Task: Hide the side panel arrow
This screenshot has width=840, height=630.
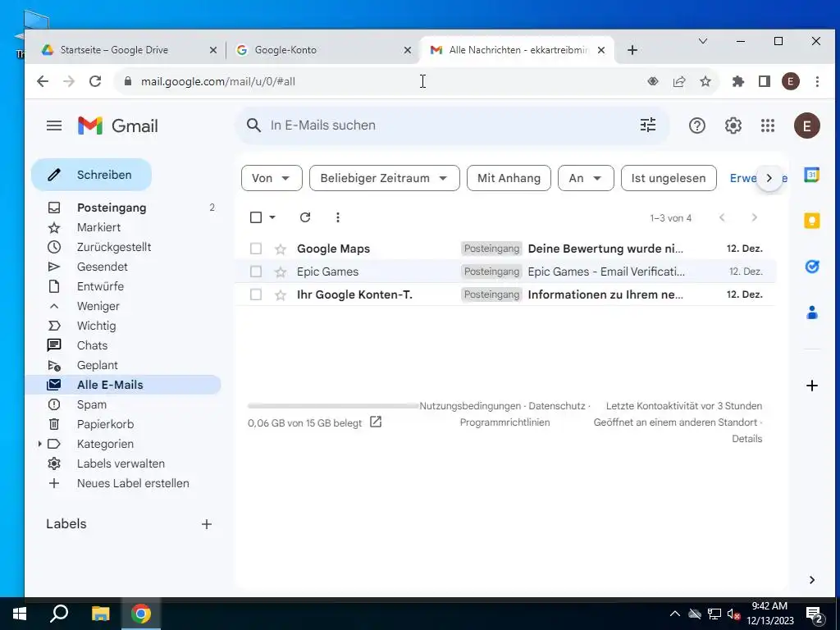Action: click(x=811, y=580)
